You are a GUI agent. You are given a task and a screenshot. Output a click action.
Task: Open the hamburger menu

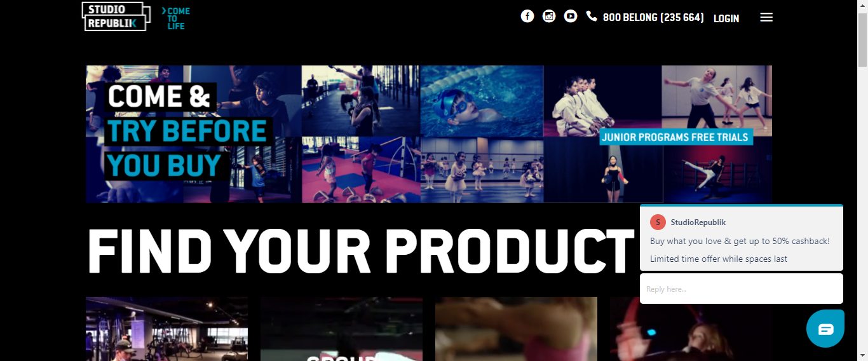[766, 18]
